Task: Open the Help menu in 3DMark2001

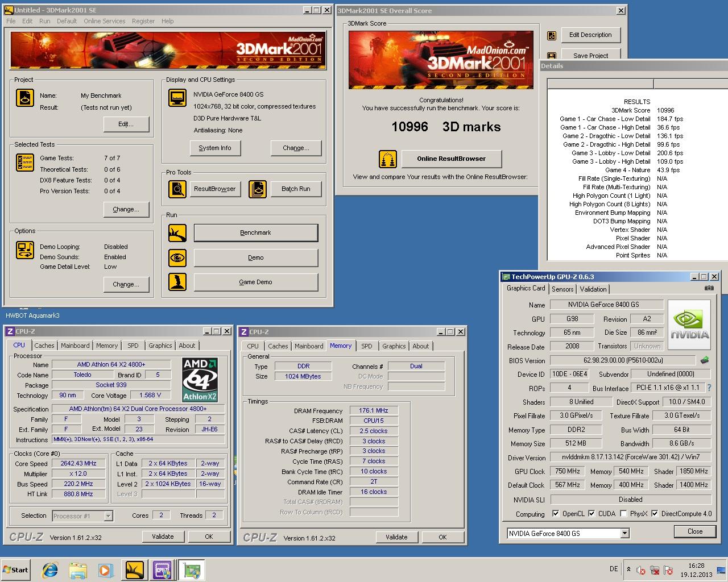Action: pyautogui.click(x=167, y=21)
